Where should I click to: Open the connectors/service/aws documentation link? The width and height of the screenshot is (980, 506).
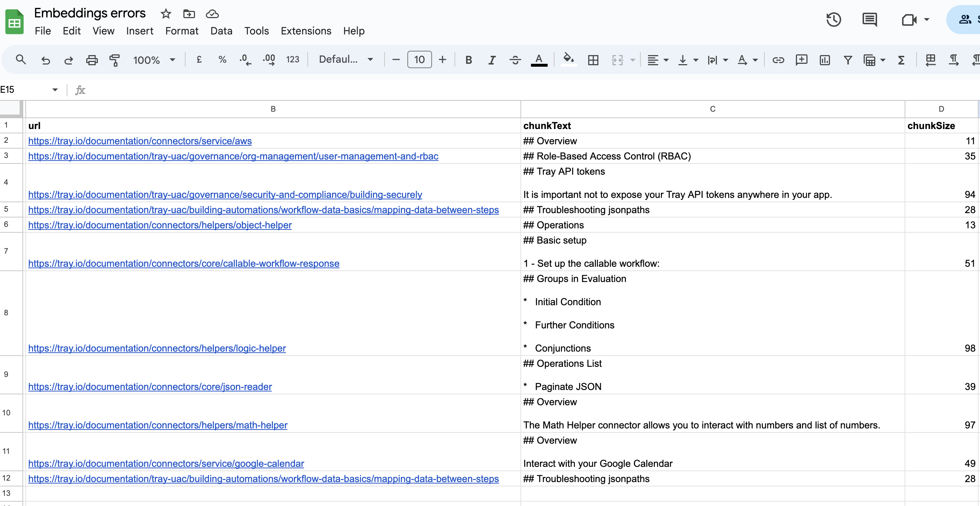pos(140,141)
